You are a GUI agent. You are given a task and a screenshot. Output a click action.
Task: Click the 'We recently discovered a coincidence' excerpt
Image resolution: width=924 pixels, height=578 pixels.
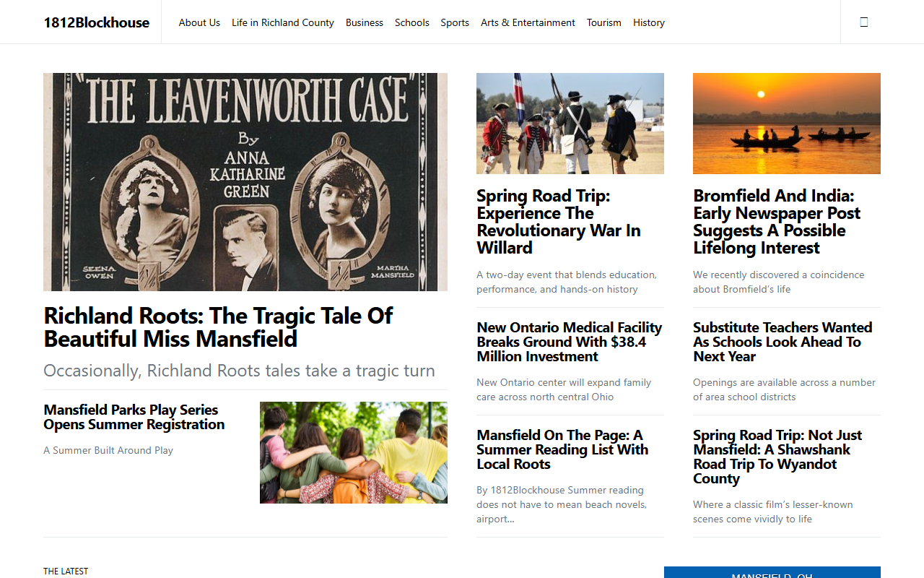pyautogui.click(x=778, y=282)
